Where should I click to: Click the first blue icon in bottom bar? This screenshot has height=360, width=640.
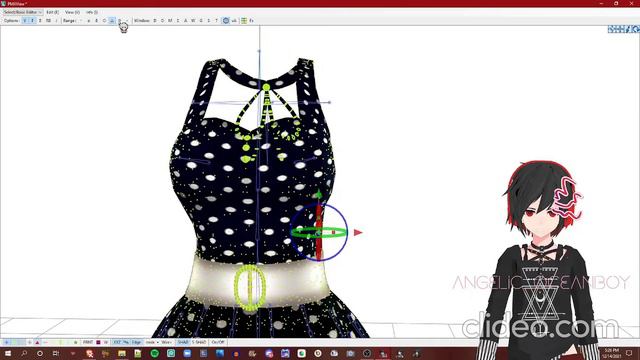pyautogui.click(x=6, y=342)
